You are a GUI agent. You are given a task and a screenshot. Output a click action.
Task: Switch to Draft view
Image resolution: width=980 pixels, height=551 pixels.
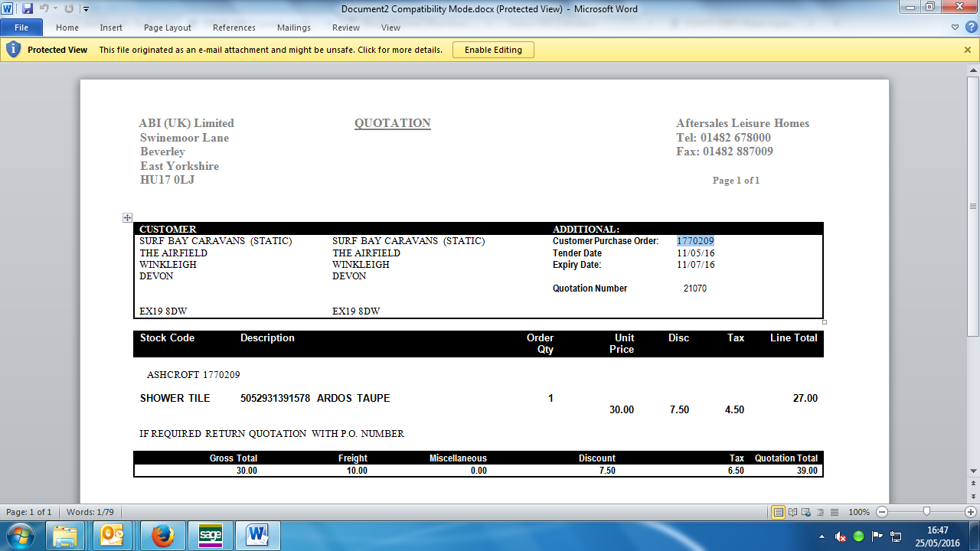click(x=833, y=512)
